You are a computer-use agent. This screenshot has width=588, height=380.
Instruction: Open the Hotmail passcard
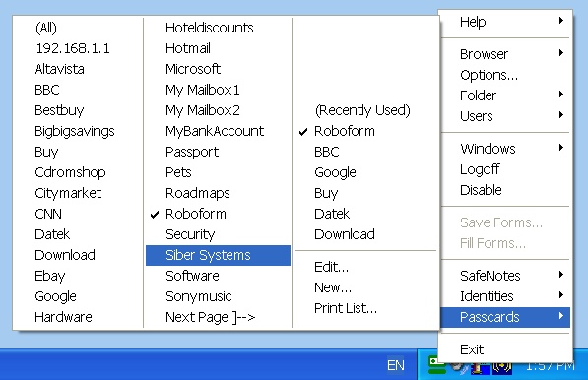[218, 48]
